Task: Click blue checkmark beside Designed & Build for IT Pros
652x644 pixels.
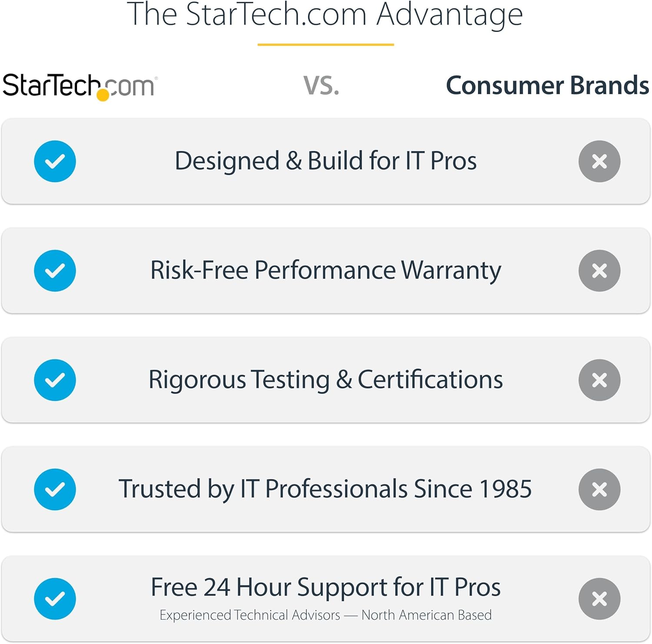Action: pos(55,161)
